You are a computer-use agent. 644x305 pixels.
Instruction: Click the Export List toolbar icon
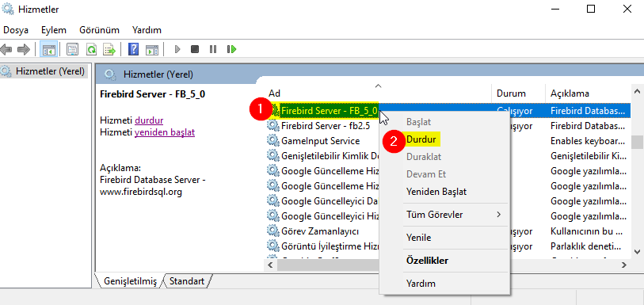pos(109,50)
